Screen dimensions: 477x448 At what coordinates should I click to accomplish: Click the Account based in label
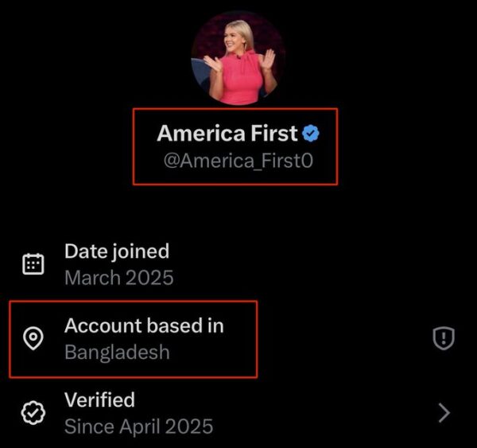[144, 325]
